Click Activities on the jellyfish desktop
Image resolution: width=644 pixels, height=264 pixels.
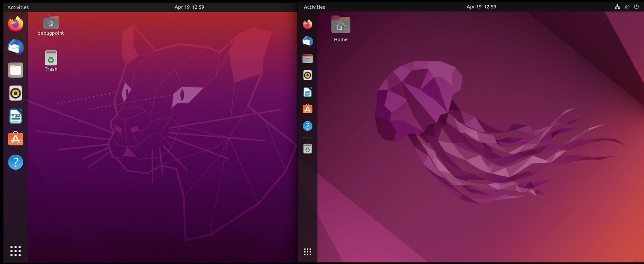(314, 7)
